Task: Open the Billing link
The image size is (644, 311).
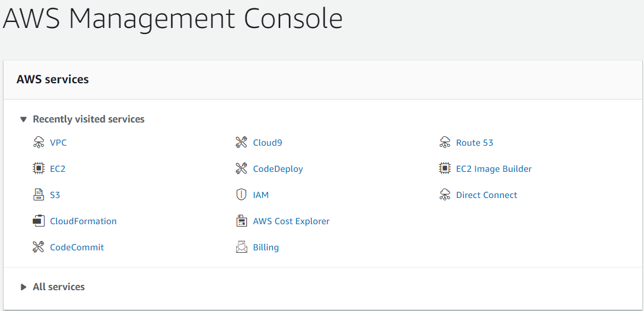Action: click(x=266, y=247)
